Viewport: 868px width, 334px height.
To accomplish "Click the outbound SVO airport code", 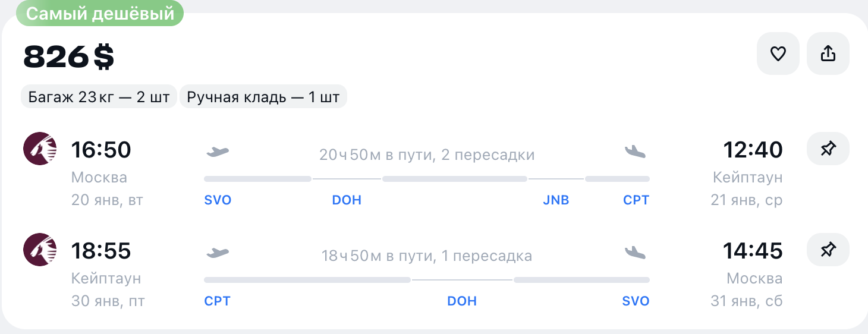I will pyautogui.click(x=218, y=200).
